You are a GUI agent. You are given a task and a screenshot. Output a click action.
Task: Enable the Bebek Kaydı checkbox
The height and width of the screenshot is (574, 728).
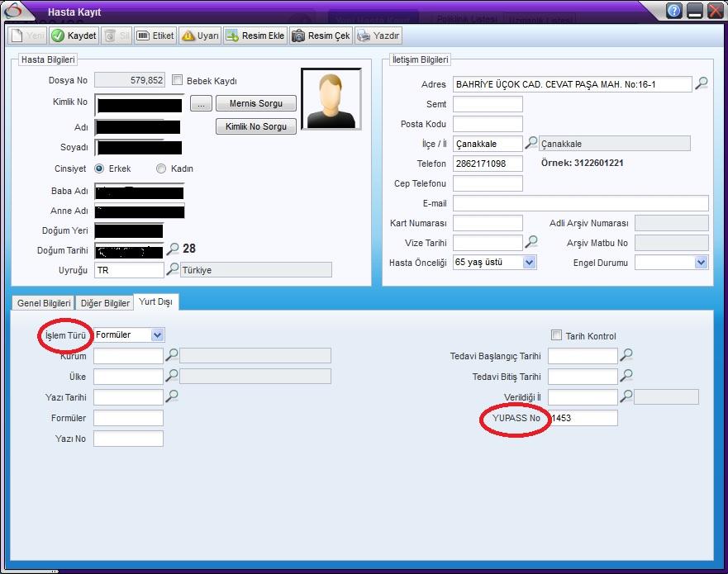pos(177,80)
